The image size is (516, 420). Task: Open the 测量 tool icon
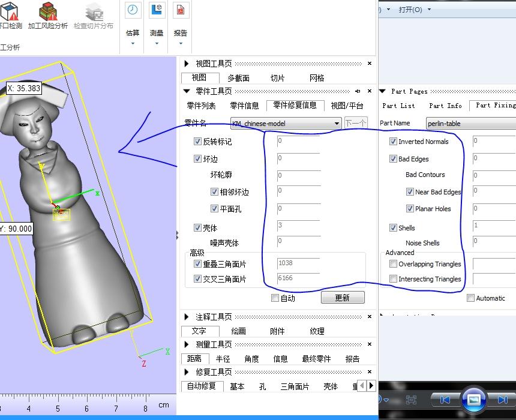coord(157,10)
